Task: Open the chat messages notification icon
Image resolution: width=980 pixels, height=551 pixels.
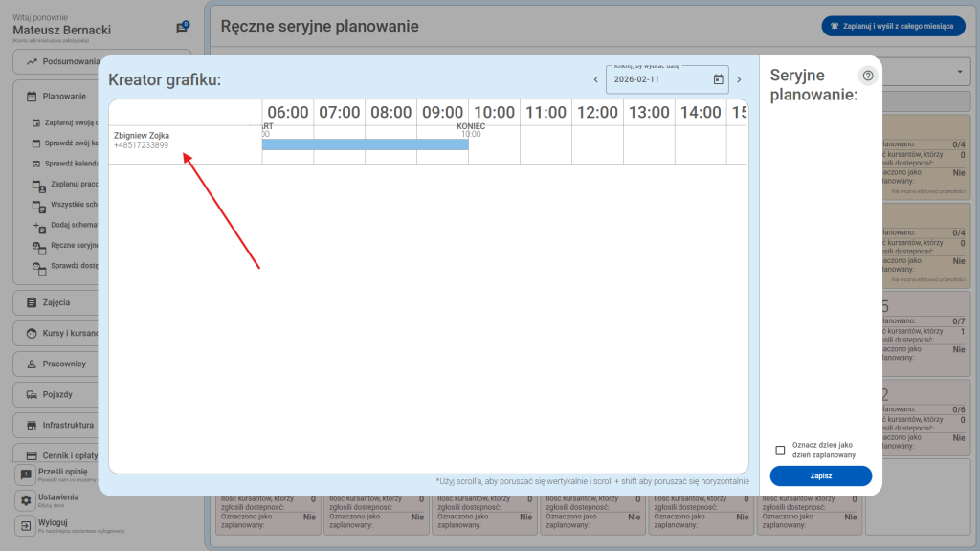Action: click(x=182, y=28)
